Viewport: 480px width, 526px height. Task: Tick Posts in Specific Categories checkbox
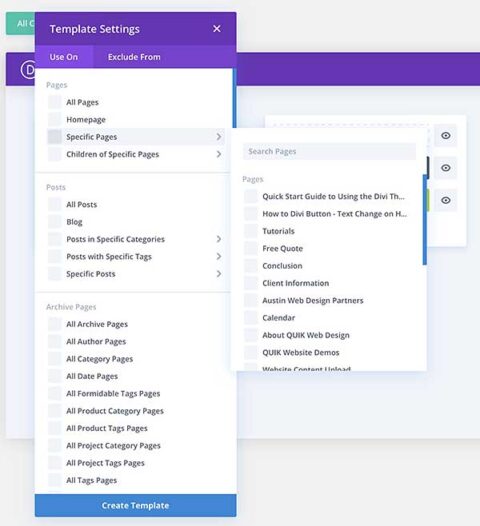[54, 239]
